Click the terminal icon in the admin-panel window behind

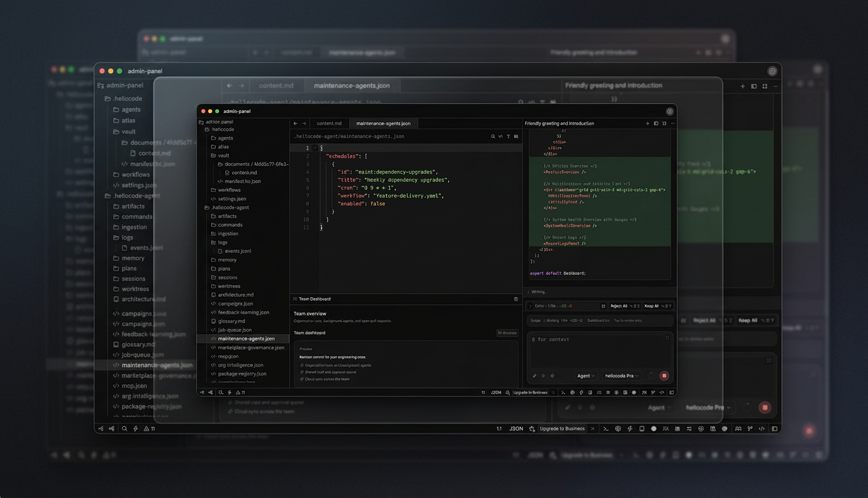point(606,429)
